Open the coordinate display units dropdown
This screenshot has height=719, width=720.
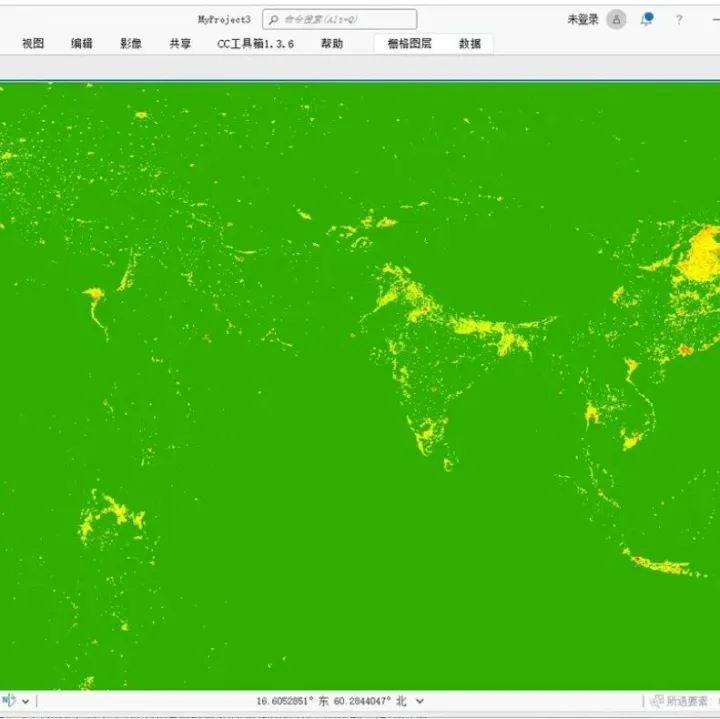(420, 701)
